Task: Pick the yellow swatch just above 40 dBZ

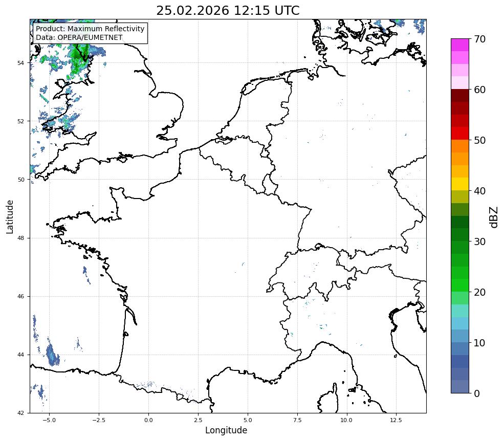Action: 460,184
